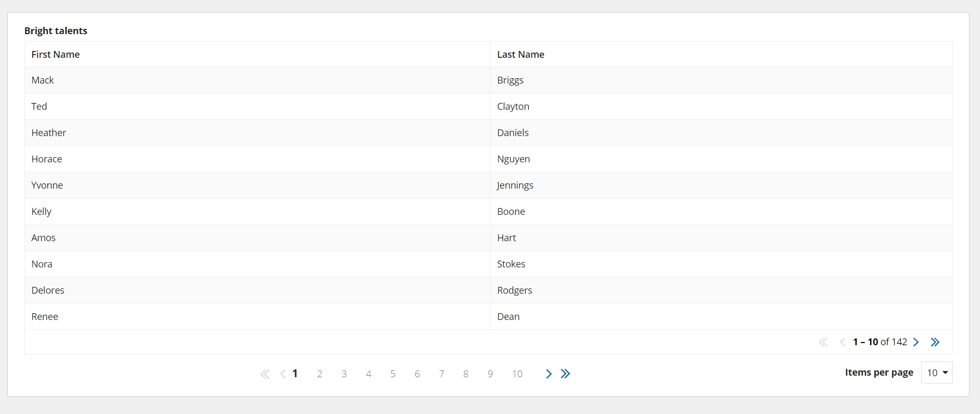Select page 7 in pagination

[442, 374]
